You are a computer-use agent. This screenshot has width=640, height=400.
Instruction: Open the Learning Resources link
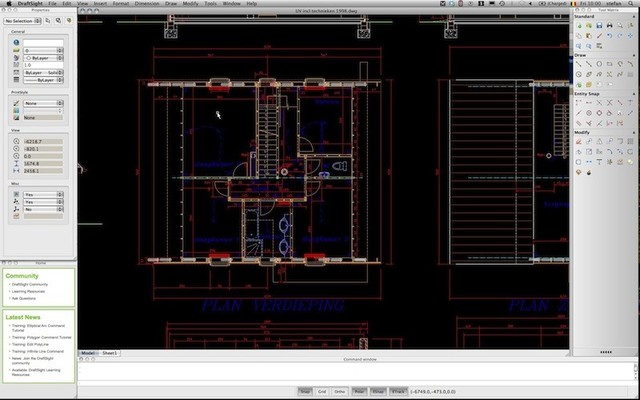[x=28, y=291]
